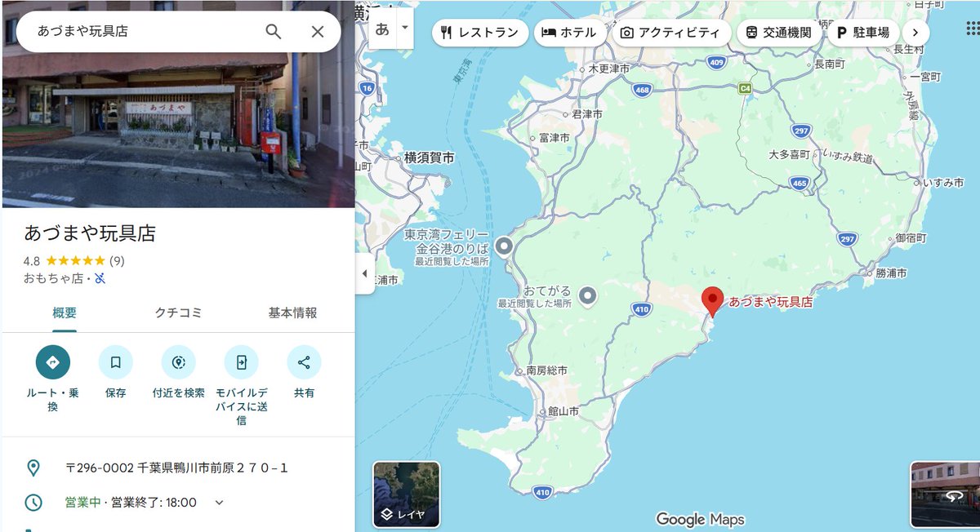This screenshot has height=532, width=980.
Task: Click the search magnifier icon
Action: coord(273,30)
